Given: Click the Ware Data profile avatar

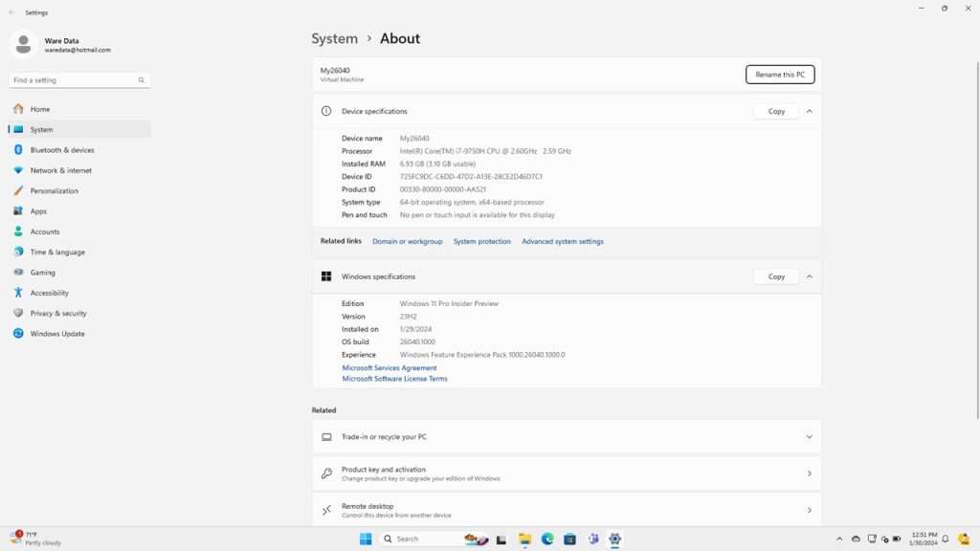Looking at the screenshot, I should (x=23, y=44).
